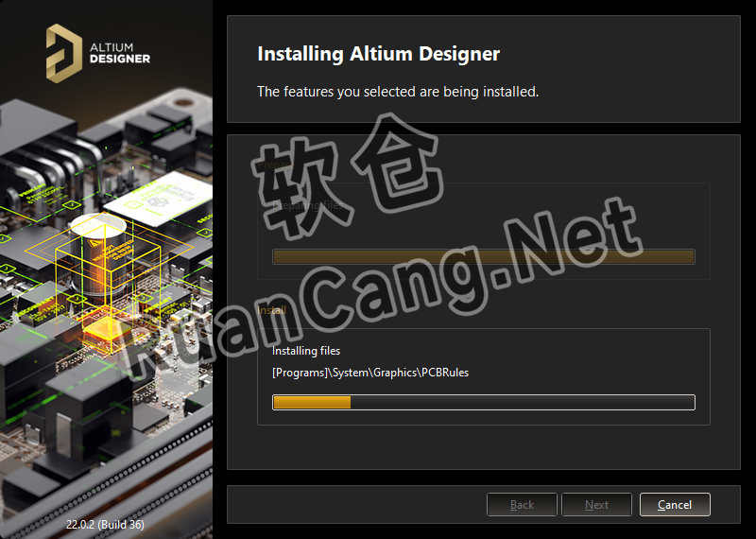756x539 pixels.
Task: Click the empty part of install progress bar
Action: click(523, 403)
